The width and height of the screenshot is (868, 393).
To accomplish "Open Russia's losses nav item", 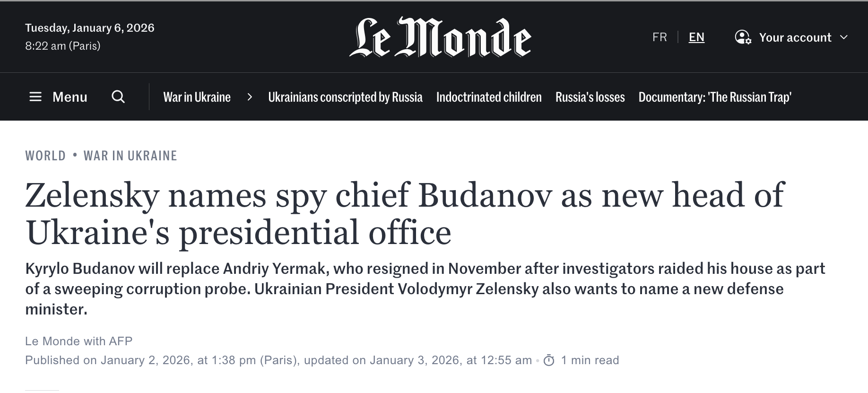I will (590, 97).
